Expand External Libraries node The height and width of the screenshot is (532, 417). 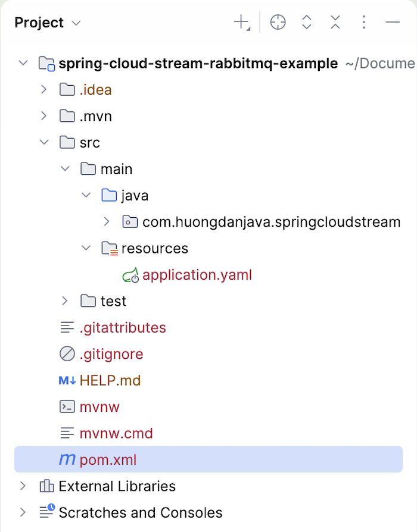coord(23,486)
